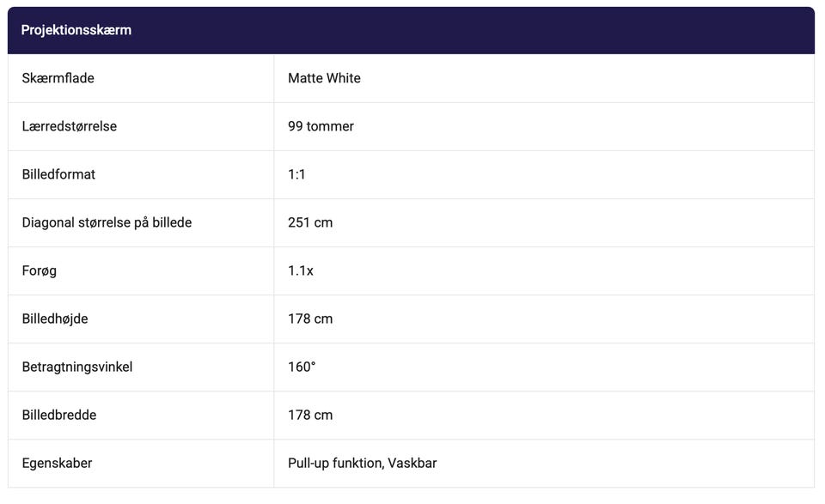The height and width of the screenshot is (504, 825).
Task: Select the Billedhøjde 178 cm value
Action: (x=310, y=319)
